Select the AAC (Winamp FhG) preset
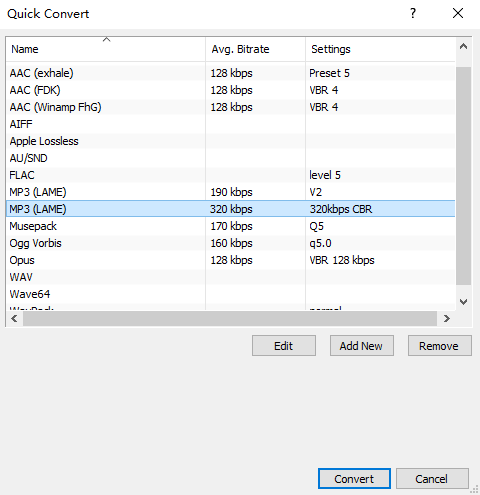480x495 pixels. (230, 107)
